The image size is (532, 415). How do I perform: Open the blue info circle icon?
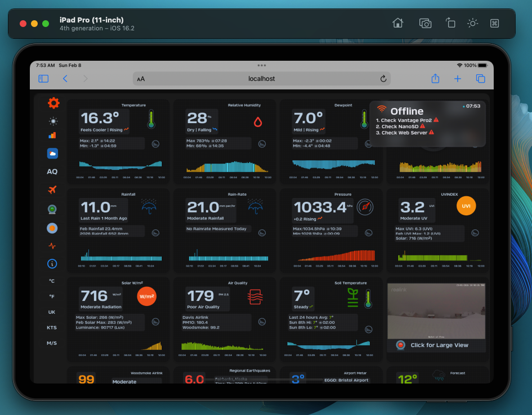point(52,263)
